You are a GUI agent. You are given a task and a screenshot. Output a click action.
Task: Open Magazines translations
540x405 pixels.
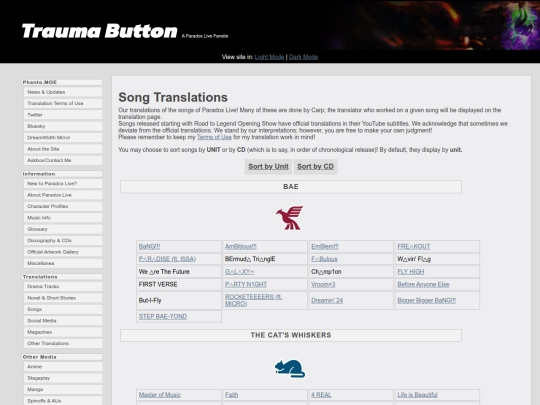63,332
